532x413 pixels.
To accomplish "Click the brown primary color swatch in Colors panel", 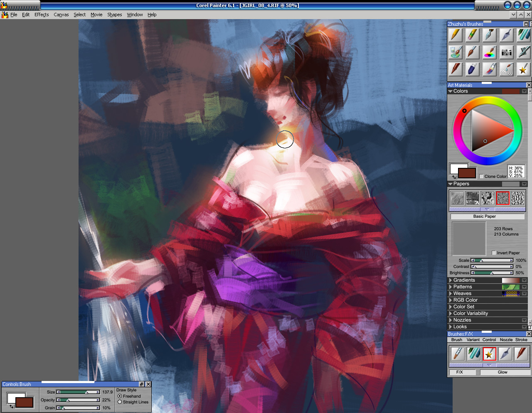I will 467,173.
